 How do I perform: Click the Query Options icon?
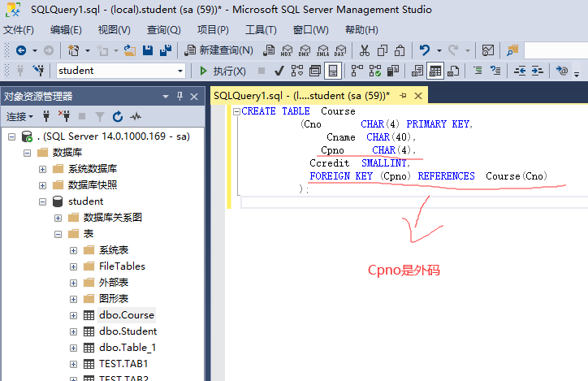coord(315,71)
